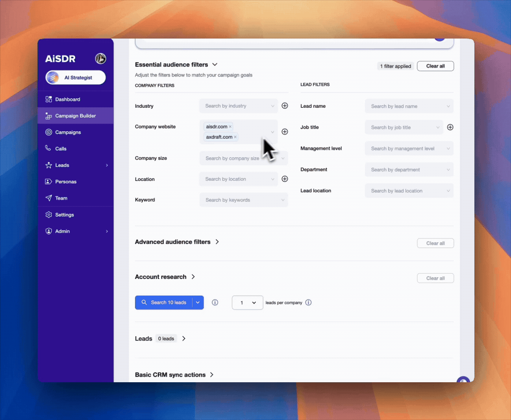Collapse the Essential audience filters section
Image resolution: width=511 pixels, height=420 pixels.
(215, 64)
